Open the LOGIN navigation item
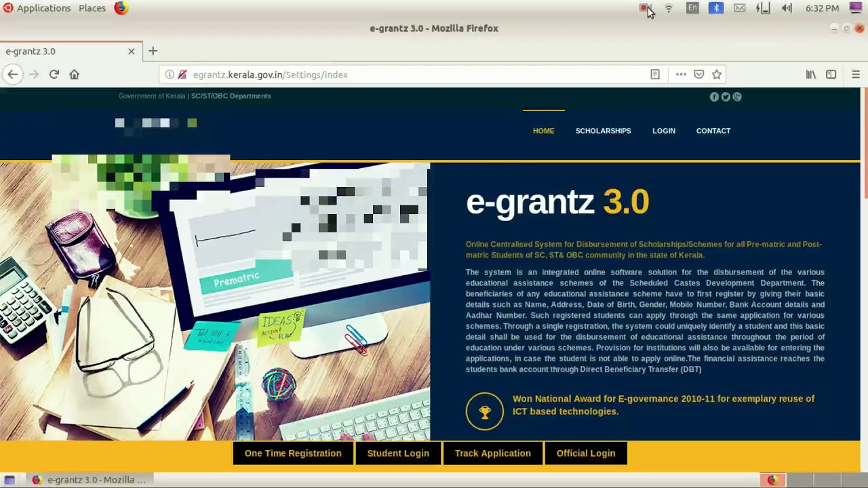 point(664,131)
